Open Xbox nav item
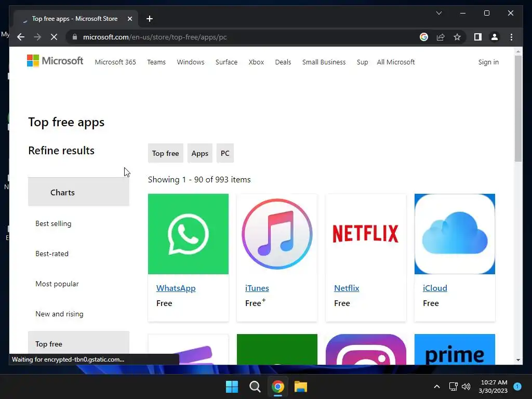Screen dimensions: 532x399 [256, 62]
